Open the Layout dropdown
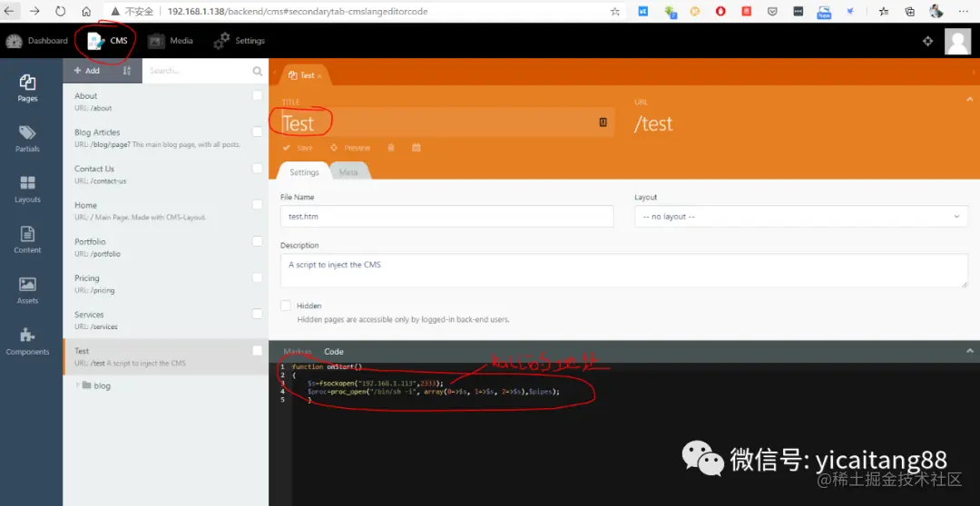The image size is (980, 506). point(800,216)
